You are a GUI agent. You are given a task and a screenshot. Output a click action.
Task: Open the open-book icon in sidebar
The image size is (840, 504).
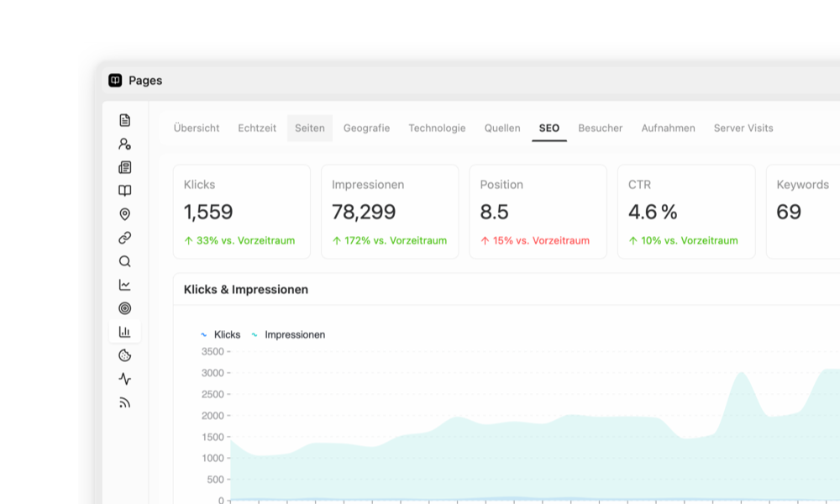pos(125,191)
